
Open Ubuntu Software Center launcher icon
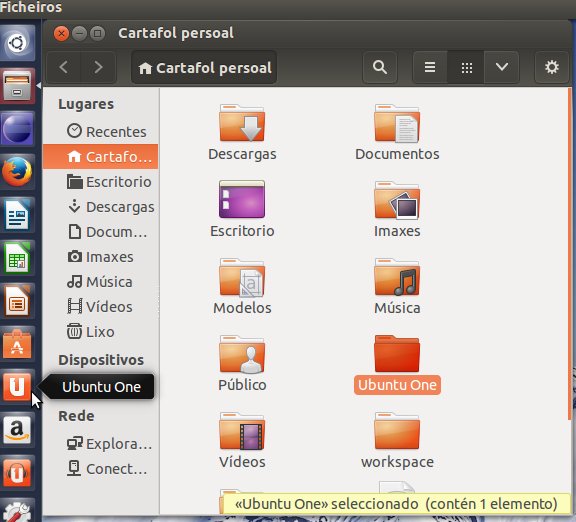pos(17,343)
